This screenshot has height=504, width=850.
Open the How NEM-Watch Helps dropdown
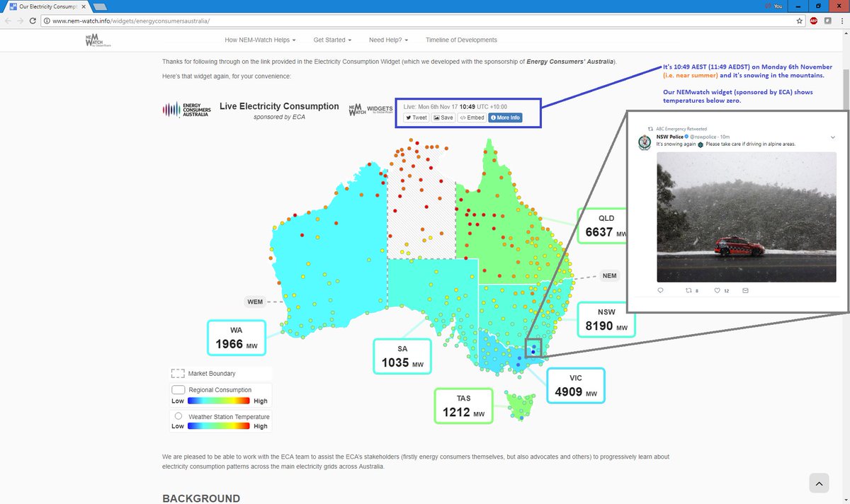click(x=260, y=40)
